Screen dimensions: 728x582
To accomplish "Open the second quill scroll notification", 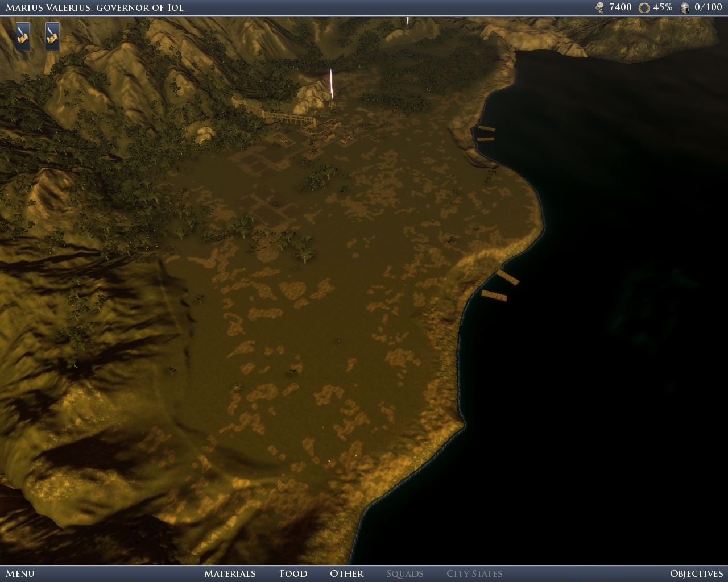I will 52,36.
